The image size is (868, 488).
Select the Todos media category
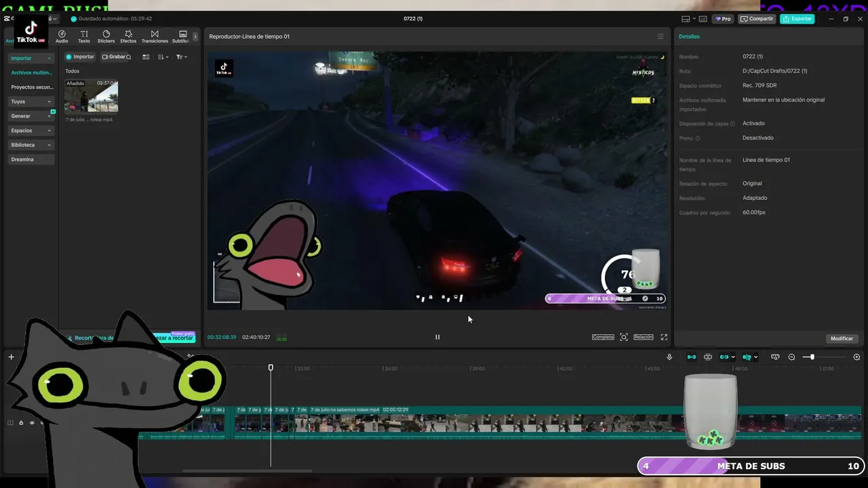[x=72, y=71]
